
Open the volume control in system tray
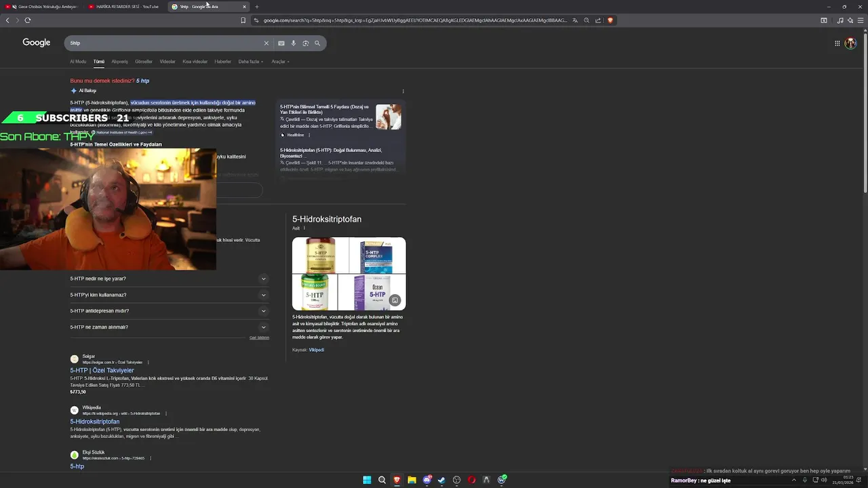pyautogui.click(x=824, y=480)
